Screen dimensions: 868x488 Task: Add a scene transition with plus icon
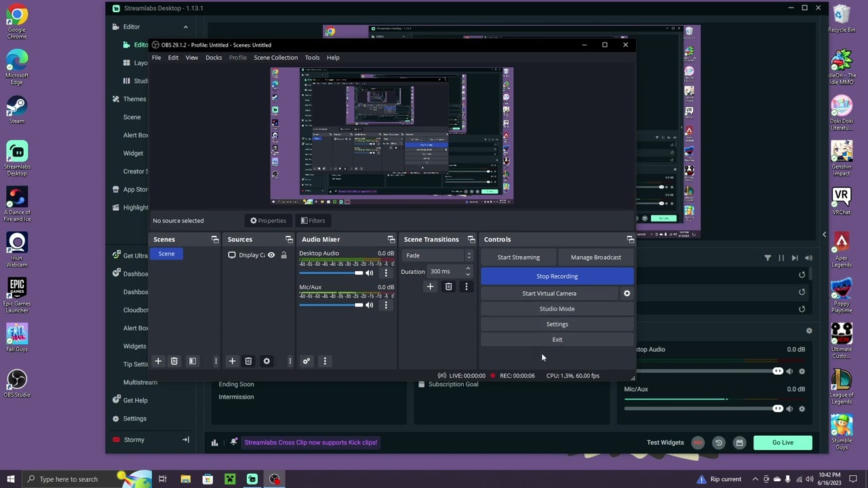point(430,287)
